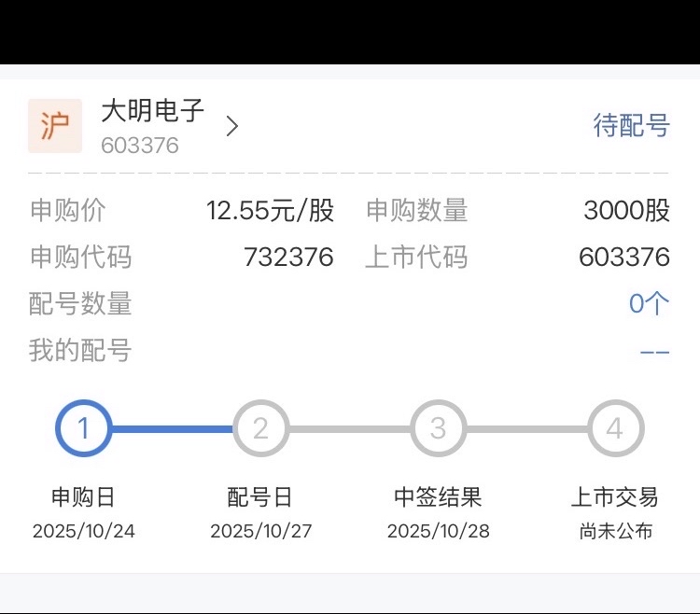Image resolution: width=700 pixels, height=614 pixels.
Task: Tap the 我的配号 dashes value
Action: coord(654,351)
